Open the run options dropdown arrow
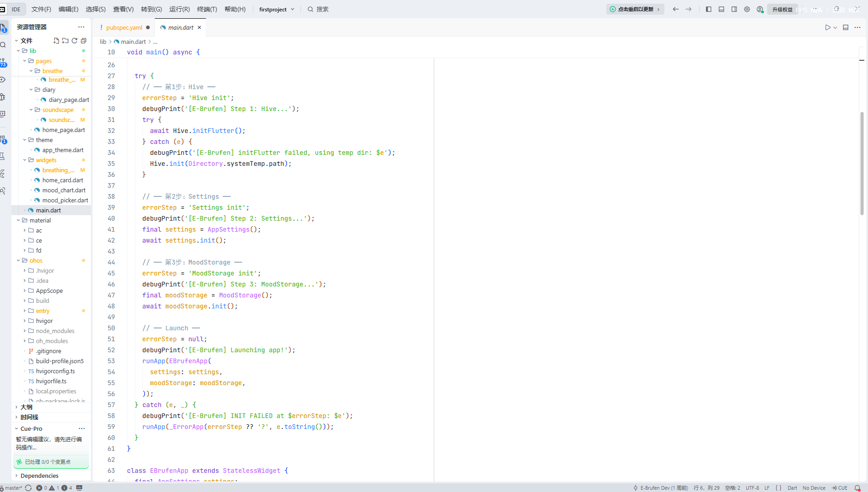This screenshot has height=492, width=868. (x=835, y=27)
